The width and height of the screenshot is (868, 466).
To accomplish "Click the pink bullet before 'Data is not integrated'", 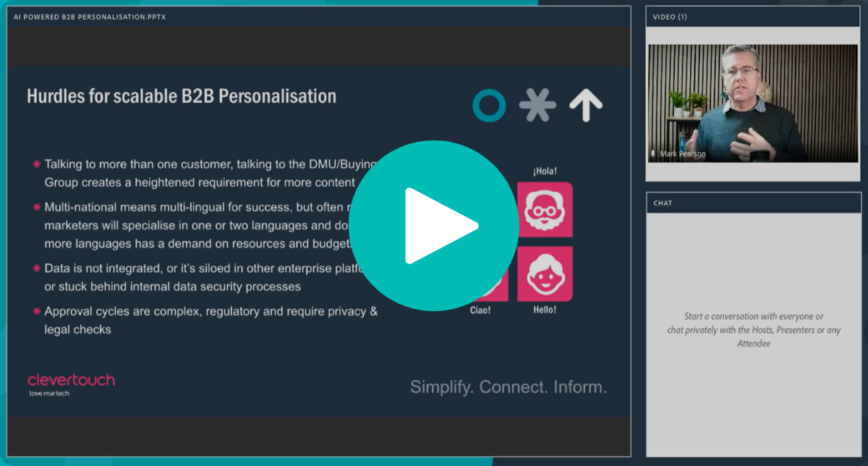I will (36, 268).
